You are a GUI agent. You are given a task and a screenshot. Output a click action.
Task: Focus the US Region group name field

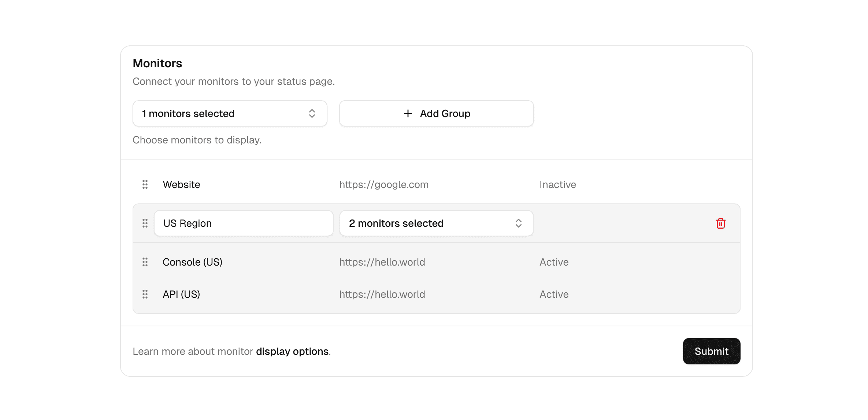pos(244,223)
